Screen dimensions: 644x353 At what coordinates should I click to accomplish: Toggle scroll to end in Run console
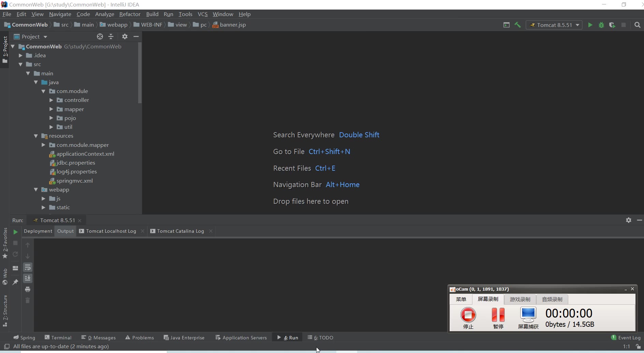(28, 278)
